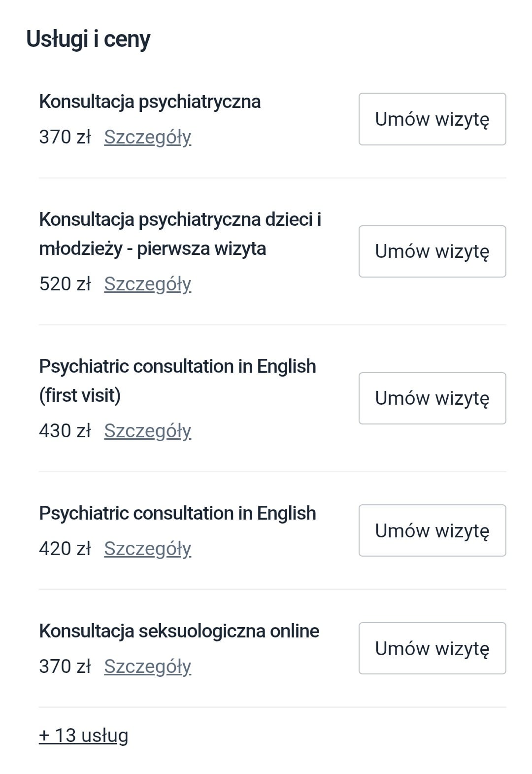
Task: Click the 430 zł price label
Action: pyautogui.click(x=65, y=431)
